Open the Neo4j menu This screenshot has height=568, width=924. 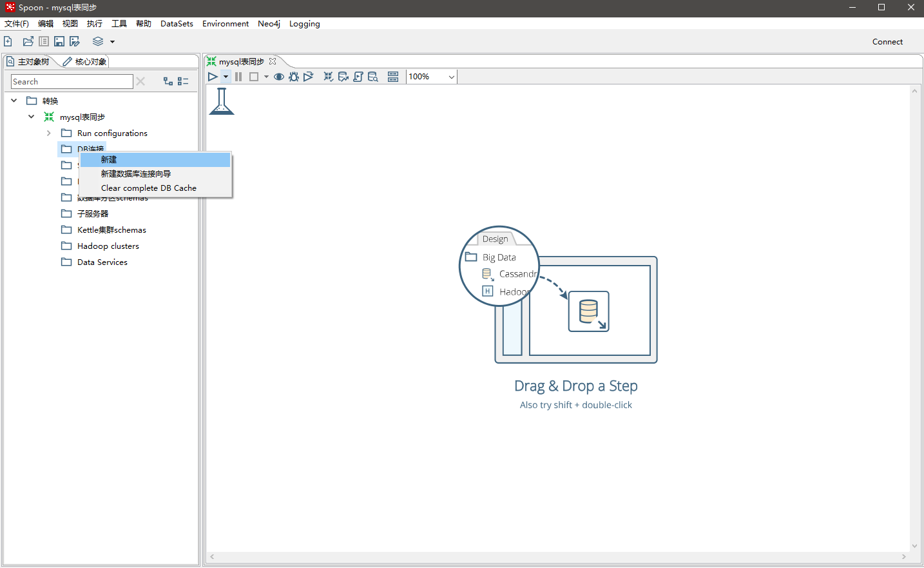click(269, 24)
